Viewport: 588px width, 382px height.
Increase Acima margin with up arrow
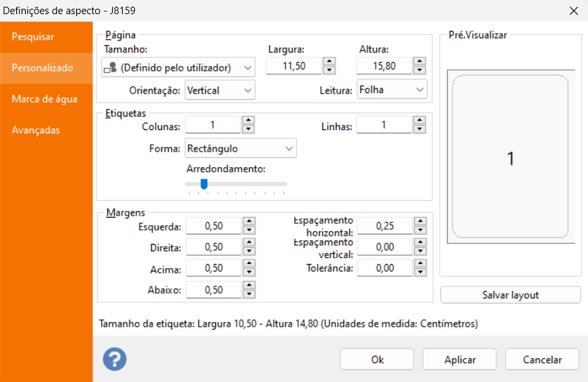(x=249, y=263)
